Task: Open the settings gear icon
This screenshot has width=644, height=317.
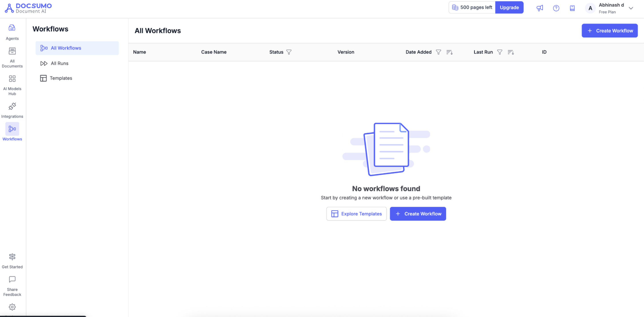Action: click(x=12, y=307)
